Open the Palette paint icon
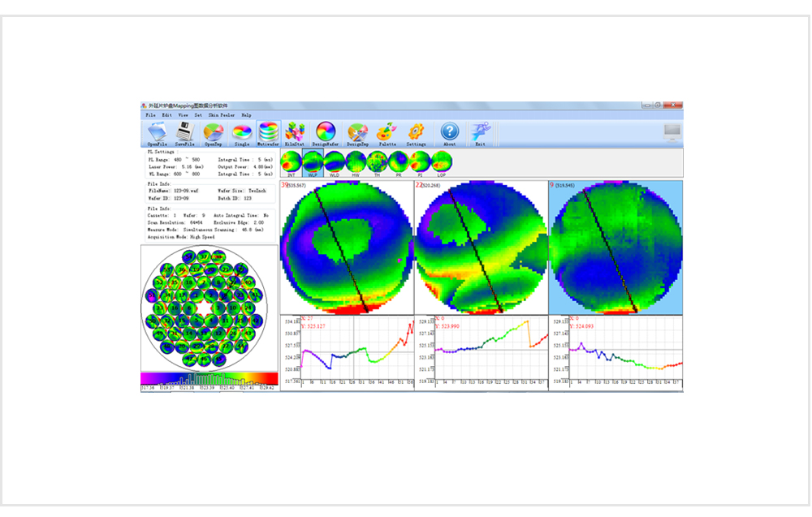Viewport: 812px width, 517px height. point(387,132)
